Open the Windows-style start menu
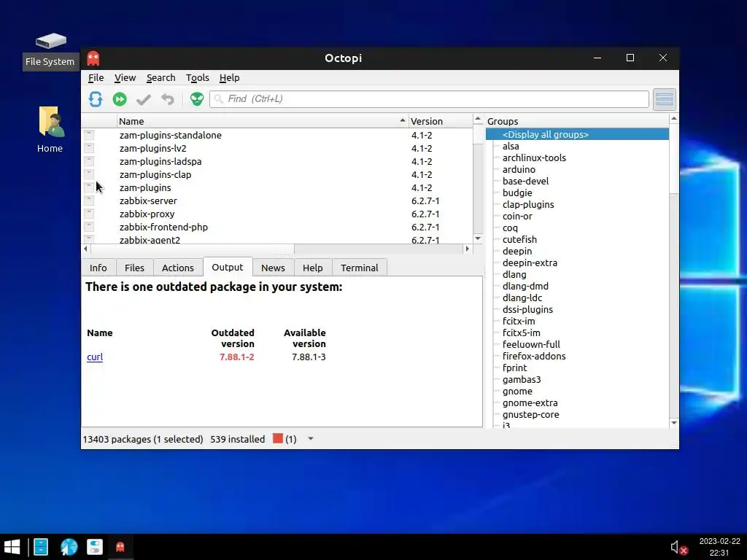 (12, 547)
